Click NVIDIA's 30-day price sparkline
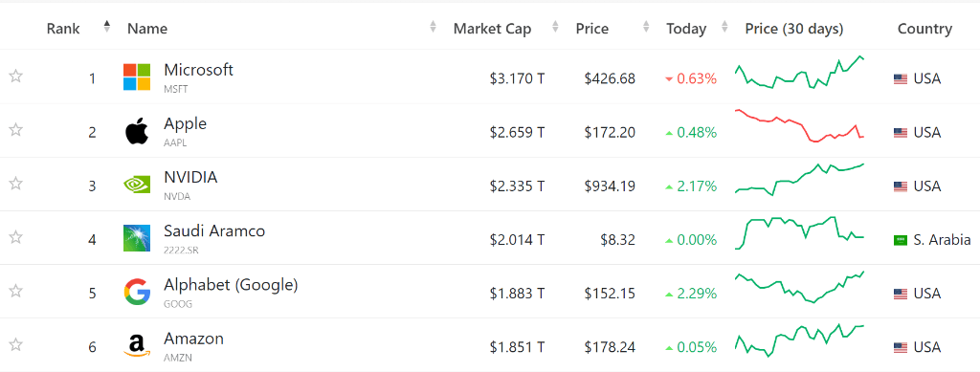 (799, 179)
